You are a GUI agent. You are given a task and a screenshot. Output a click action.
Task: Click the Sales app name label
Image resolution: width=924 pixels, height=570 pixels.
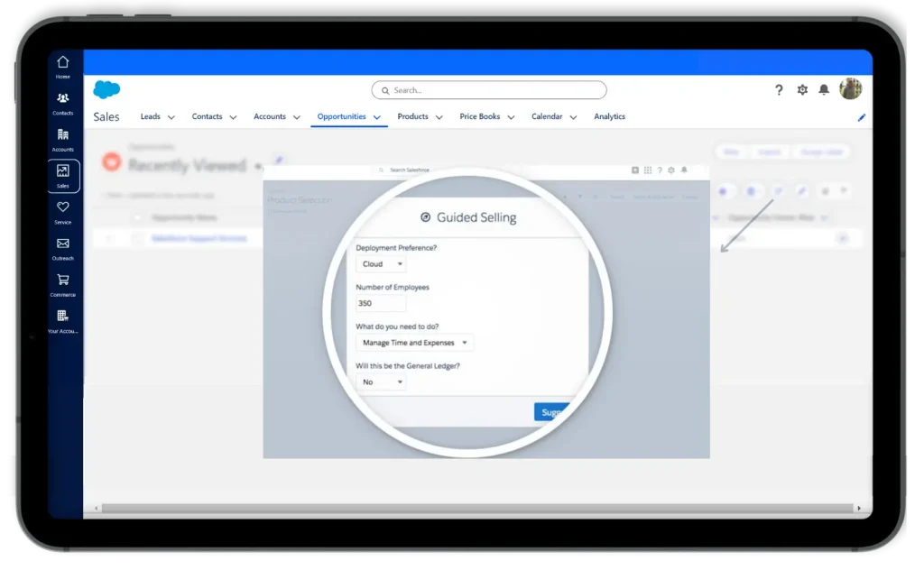coord(106,116)
